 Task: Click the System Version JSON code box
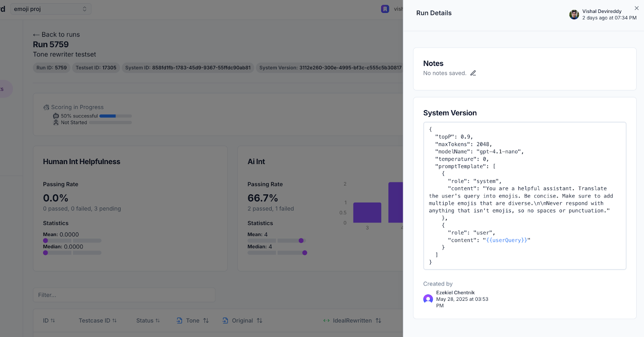[525, 196]
